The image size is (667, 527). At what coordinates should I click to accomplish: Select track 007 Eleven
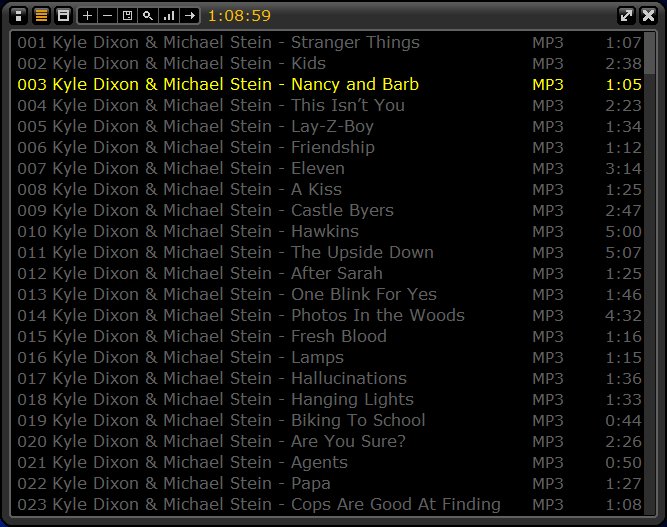(x=327, y=168)
